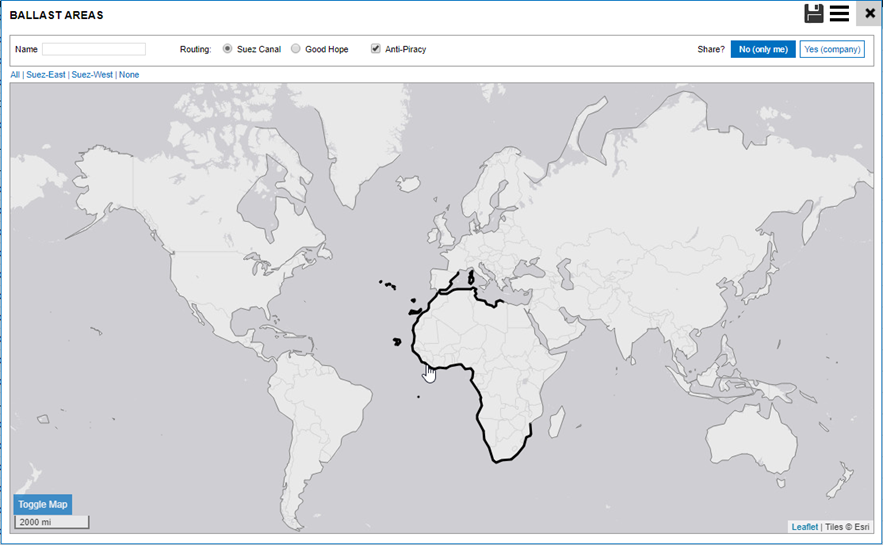Image resolution: width=883 pixels, height=545 pixels.
Task: Focus the Name text field
Action: 94,49
